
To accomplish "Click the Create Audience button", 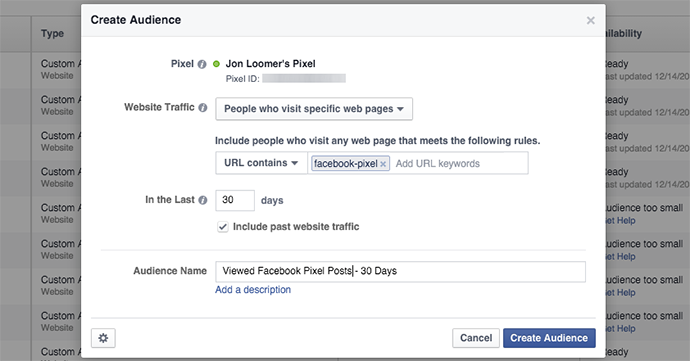I will point(549,338).
